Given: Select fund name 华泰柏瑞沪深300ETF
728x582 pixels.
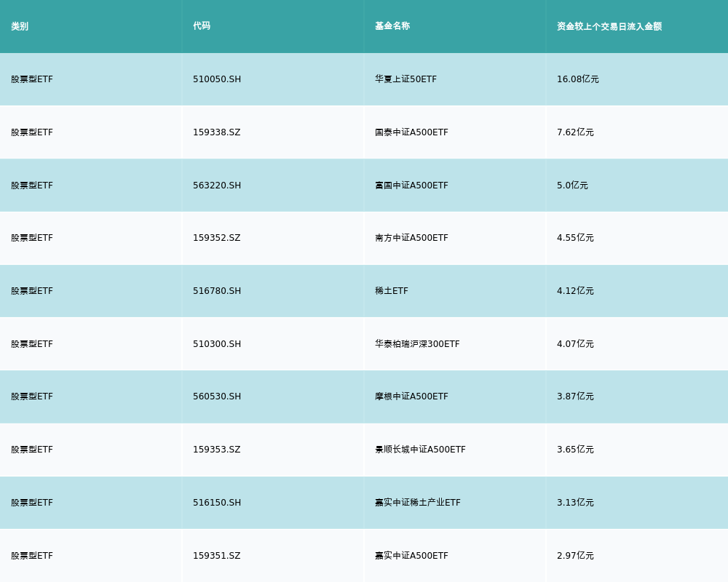Looking at the screenshot, I should click(x=417, y=344).
